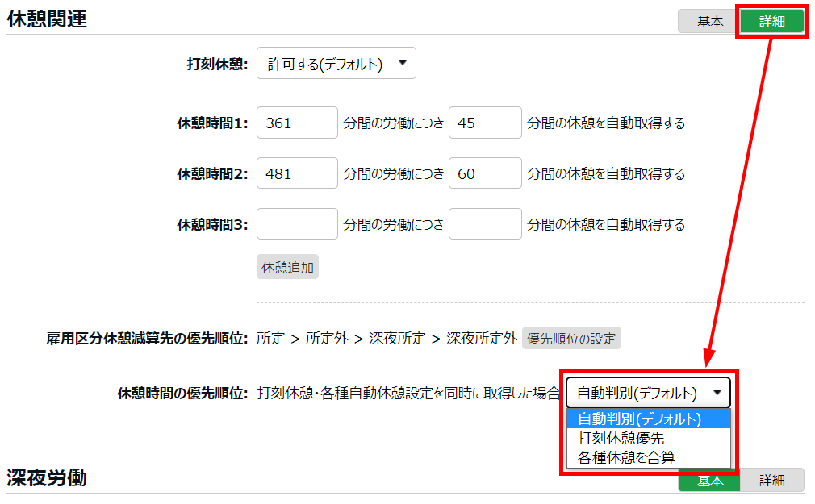Image resolution: width=815 pixels, height=504 pixels.
Task: Open 優先順位の設定 for break deduction priority
Action: [x=571, y=338]
